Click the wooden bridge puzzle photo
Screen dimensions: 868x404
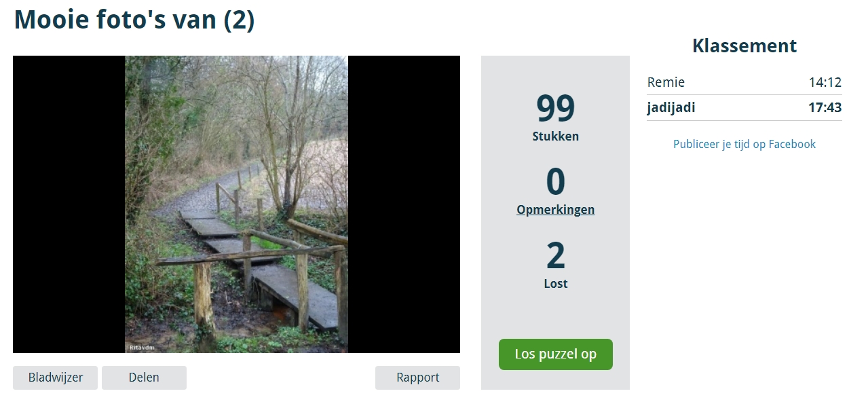(236, 204)
